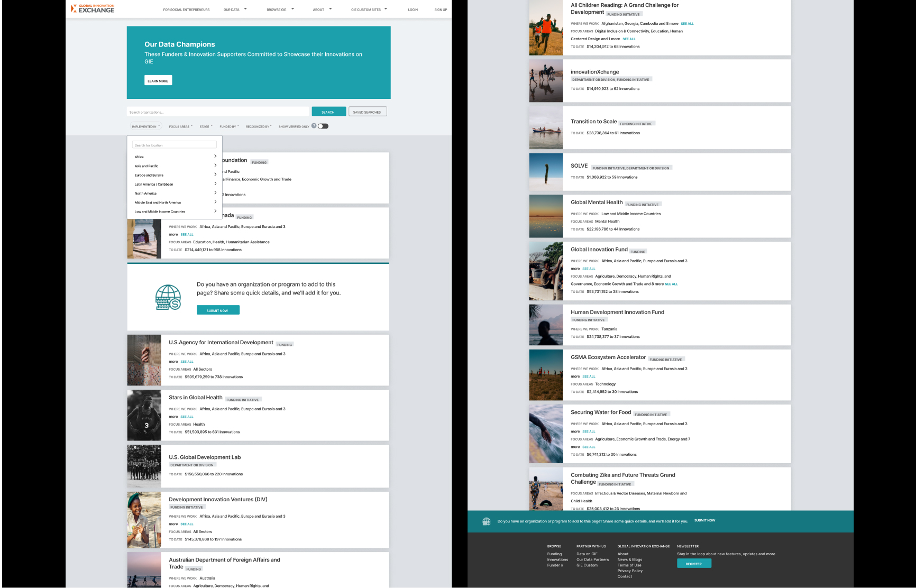Click See All in Stars in Global Health card
The height and width of the screenshot is (588, 916).
pos(187,417)
